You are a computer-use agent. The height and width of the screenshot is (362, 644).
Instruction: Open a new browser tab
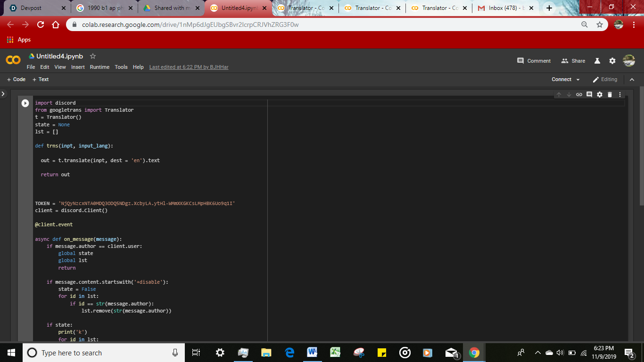tap(549, 8)
